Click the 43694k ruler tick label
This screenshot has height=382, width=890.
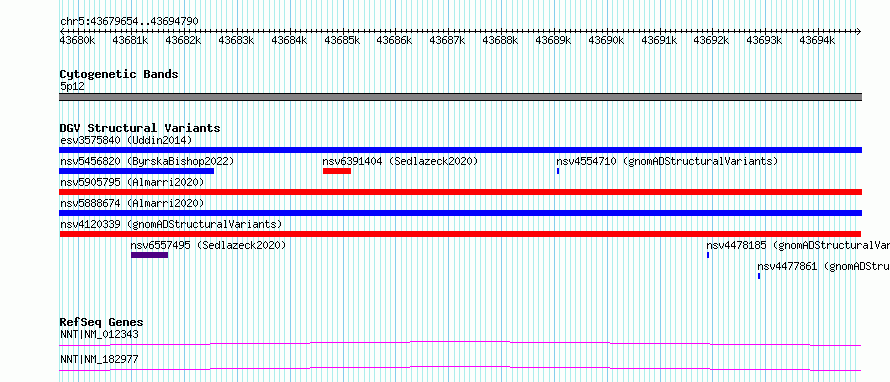pyautogui.click(x=817, y=40)
